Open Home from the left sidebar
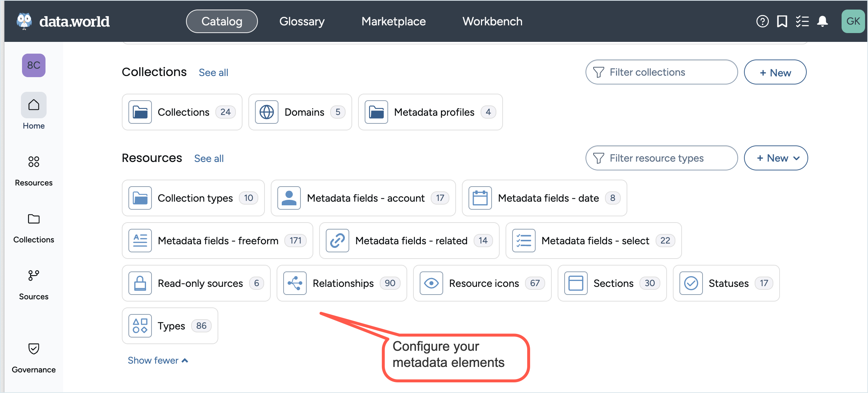This screenshot has height=393, width=868. tap(33, 110)
